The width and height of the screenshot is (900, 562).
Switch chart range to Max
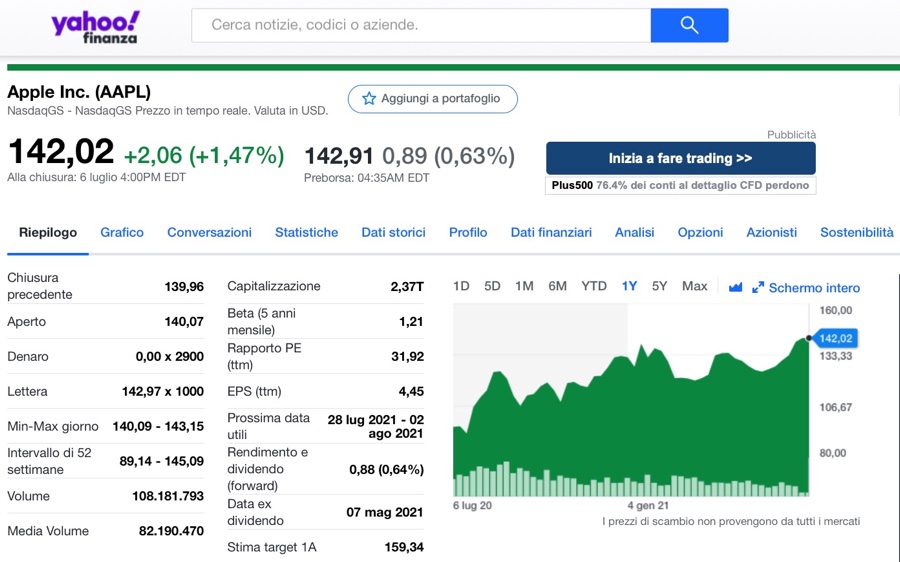click(x=694, y=286)
